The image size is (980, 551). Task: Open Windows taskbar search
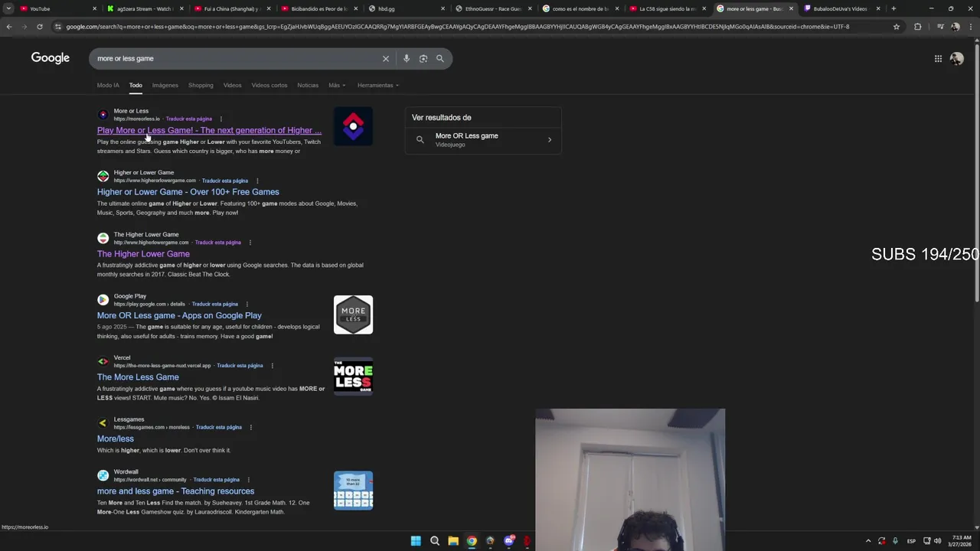pyautogui.click(x=435, y=541)
